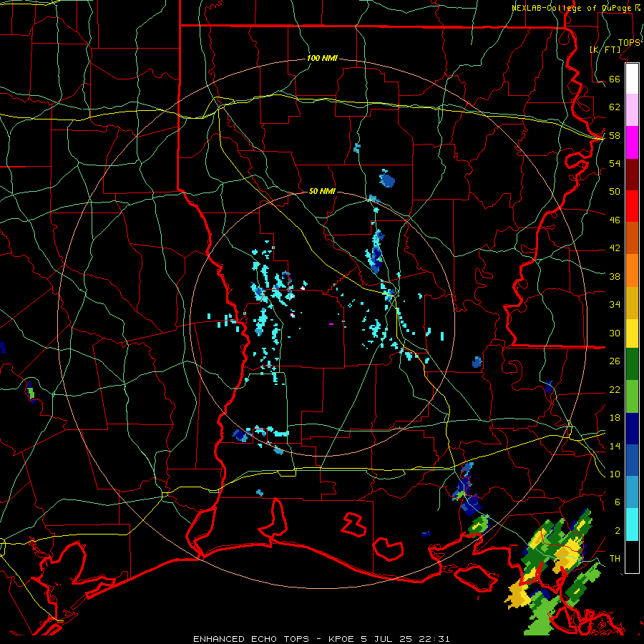The image size is (644, 644).
Task: Click the '18' legend value
Action: pos(615,418)
